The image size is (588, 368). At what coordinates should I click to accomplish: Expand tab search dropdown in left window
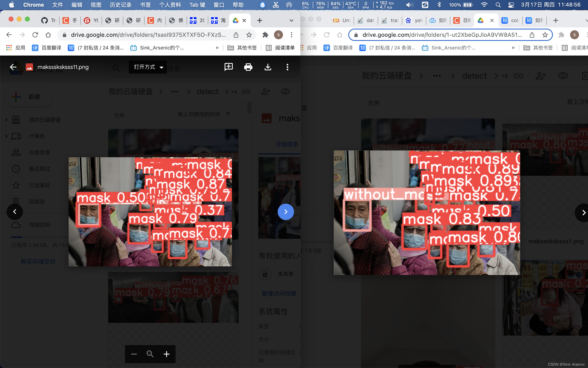(x=291, y=20)
